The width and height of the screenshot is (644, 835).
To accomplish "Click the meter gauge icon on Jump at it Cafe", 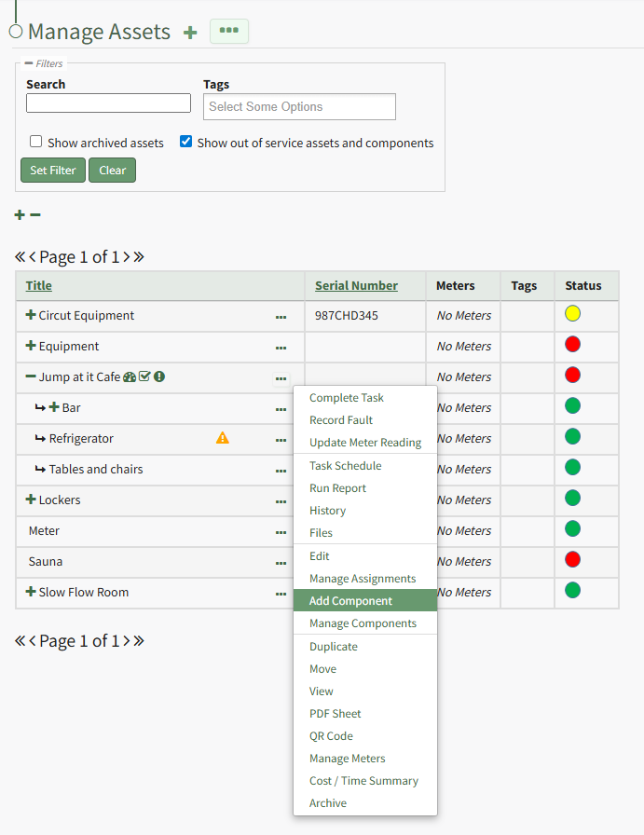I will (130, 377).
